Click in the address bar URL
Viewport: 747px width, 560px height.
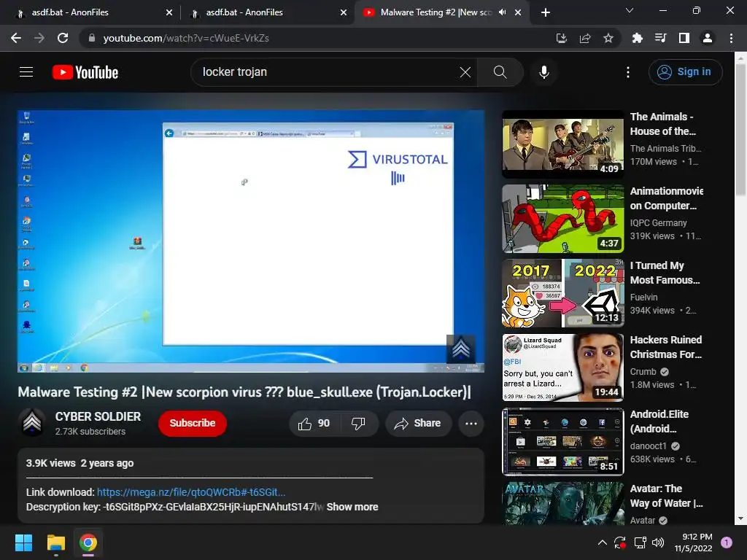tap(186, 38)
